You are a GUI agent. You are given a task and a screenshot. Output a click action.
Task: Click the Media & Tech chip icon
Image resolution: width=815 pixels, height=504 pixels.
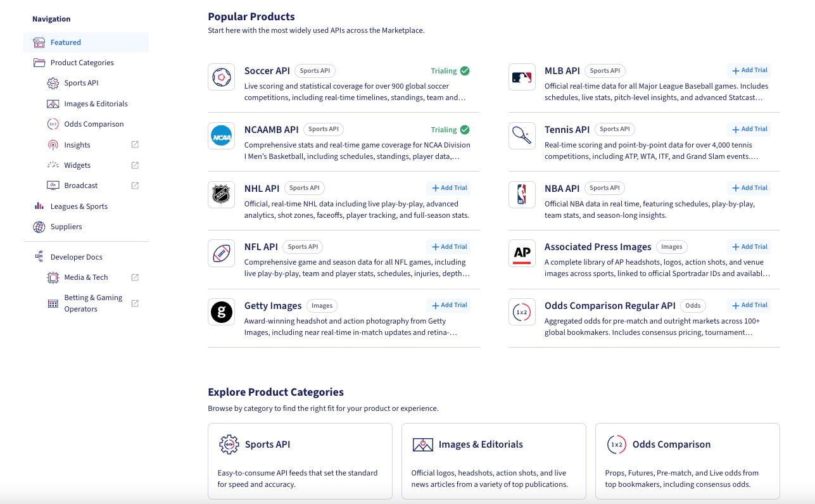tap(53, 277)
